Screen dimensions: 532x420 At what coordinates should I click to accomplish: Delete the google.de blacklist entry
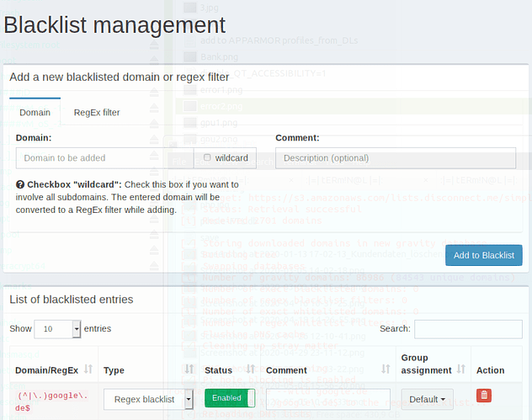pyautogui.click(x=484, y=395)
